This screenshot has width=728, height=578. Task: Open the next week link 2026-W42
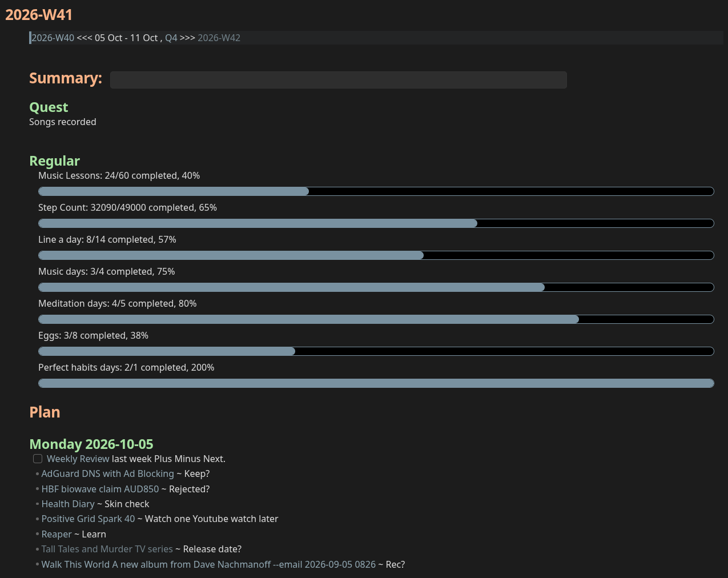(219, 38)
